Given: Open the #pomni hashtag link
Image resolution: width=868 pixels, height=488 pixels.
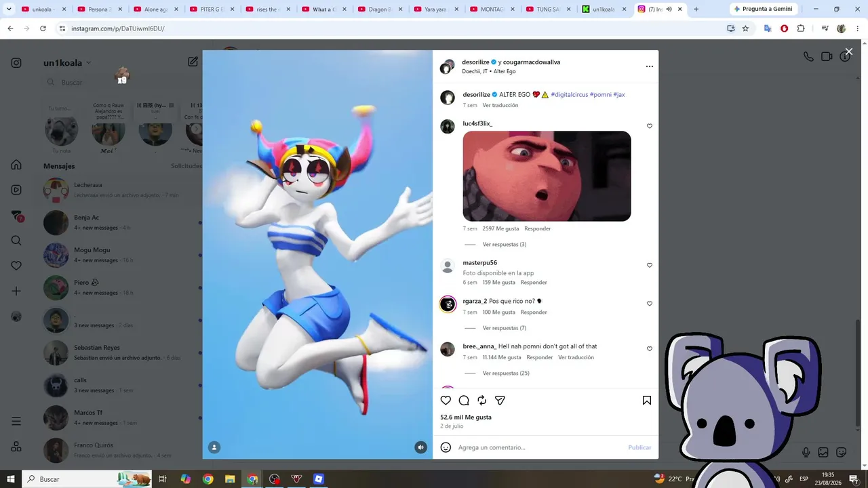Looking at the screenshot, I should pyautogui.click(x=601, y=95).
